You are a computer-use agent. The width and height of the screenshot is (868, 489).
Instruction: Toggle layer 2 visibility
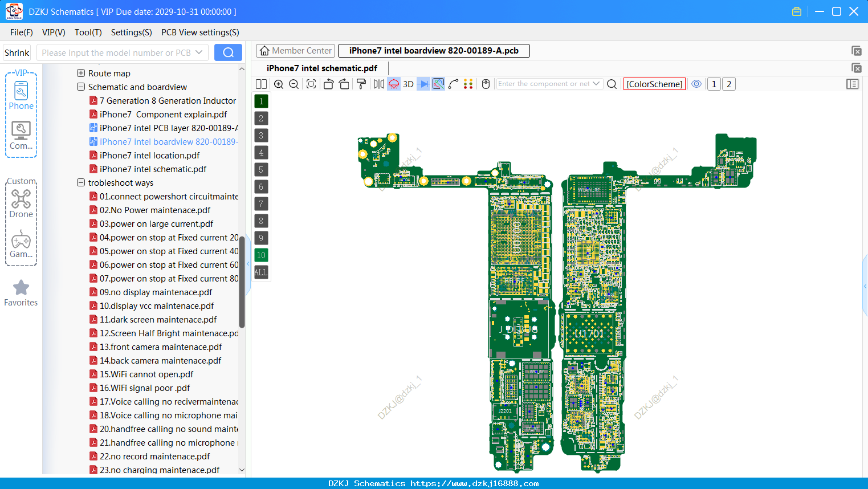click(261, 118)
